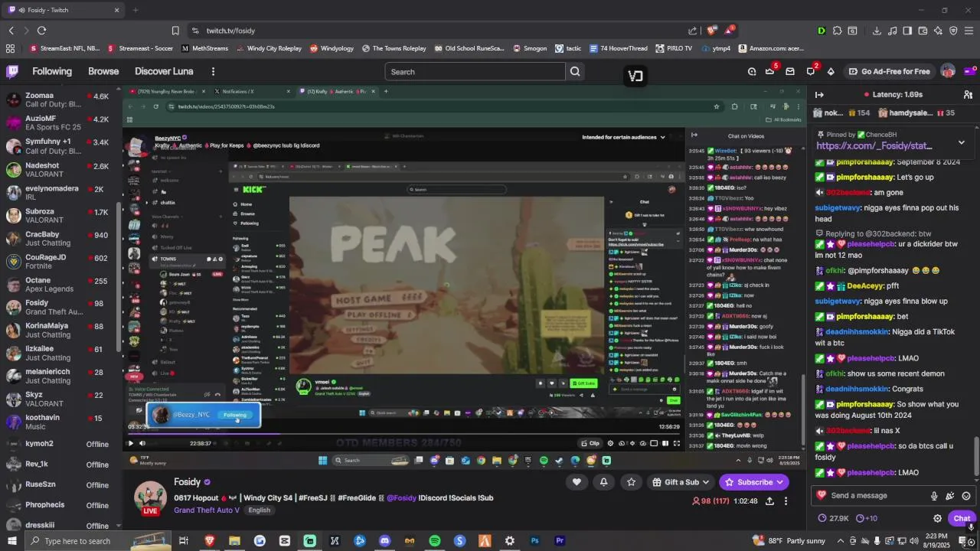The width and height of the screenshot is (980, 551).
Task: Open the Browse tab in Twitch nav
Action: 103,71
